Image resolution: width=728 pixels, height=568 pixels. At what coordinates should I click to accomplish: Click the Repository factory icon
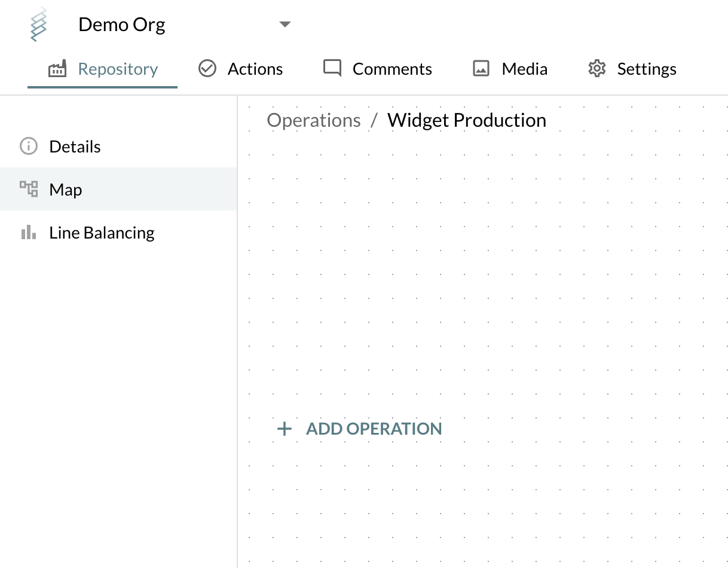(57, 69)
